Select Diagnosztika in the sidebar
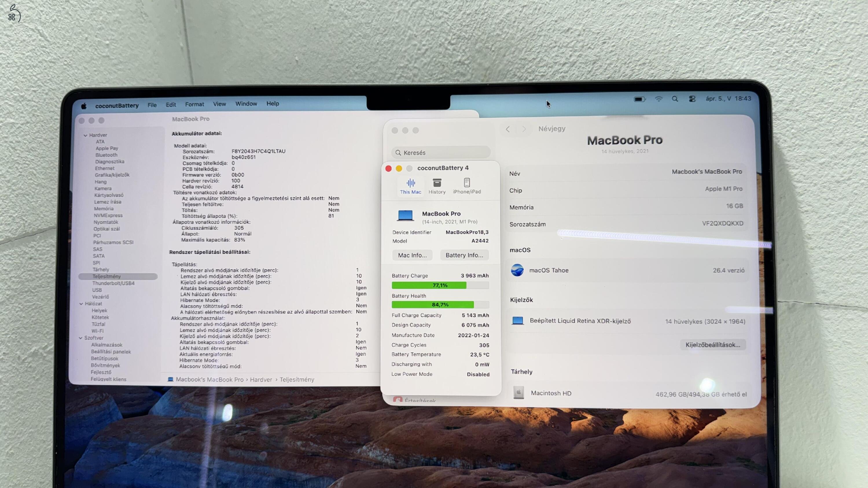 109,162
